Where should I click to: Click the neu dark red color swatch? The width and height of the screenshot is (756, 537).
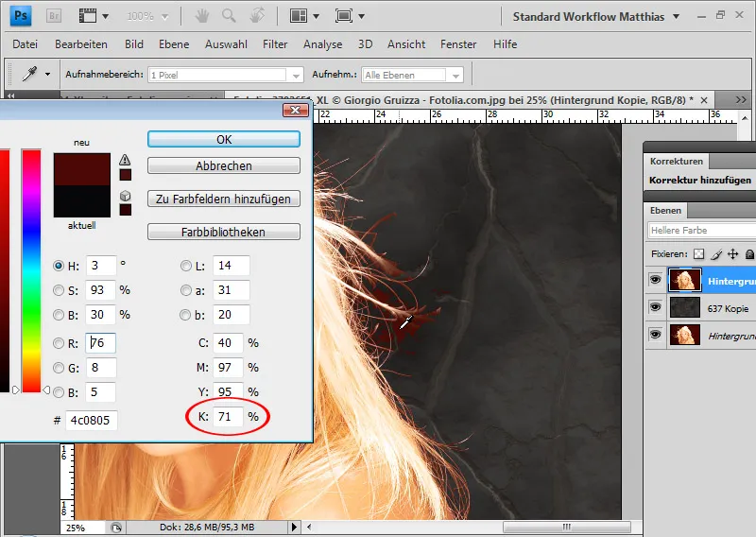point(82,169)
